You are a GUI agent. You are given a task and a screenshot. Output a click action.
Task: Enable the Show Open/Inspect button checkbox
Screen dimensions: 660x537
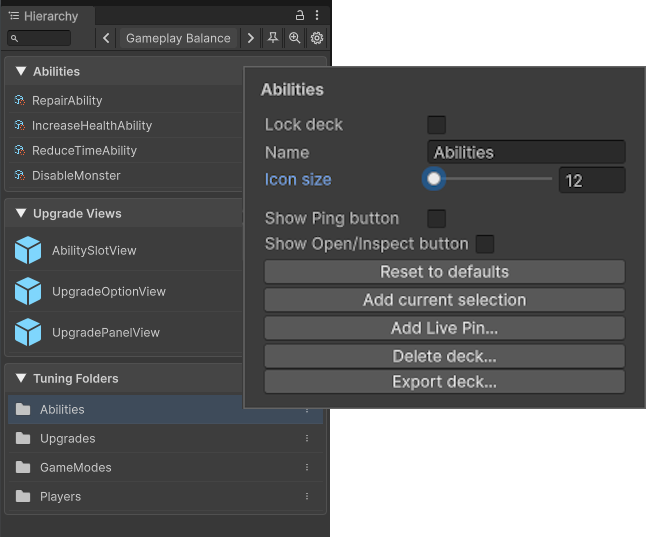485,244
